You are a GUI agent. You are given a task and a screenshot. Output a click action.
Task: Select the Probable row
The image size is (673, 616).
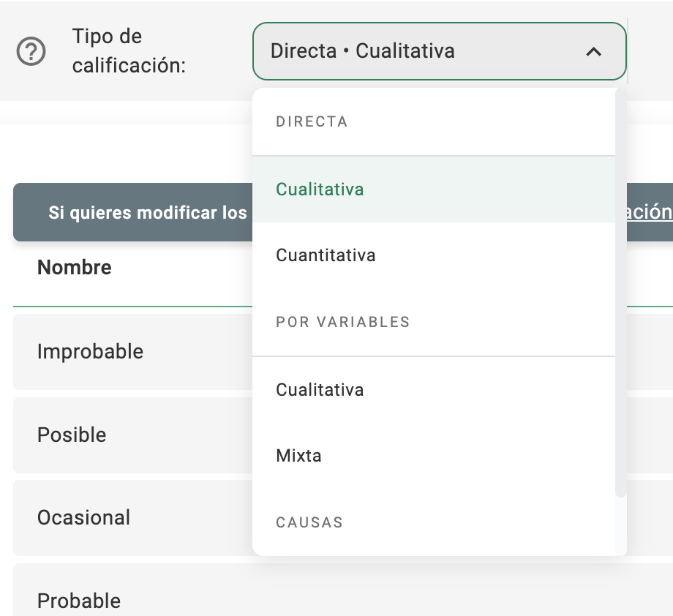[x=79, y=600]
